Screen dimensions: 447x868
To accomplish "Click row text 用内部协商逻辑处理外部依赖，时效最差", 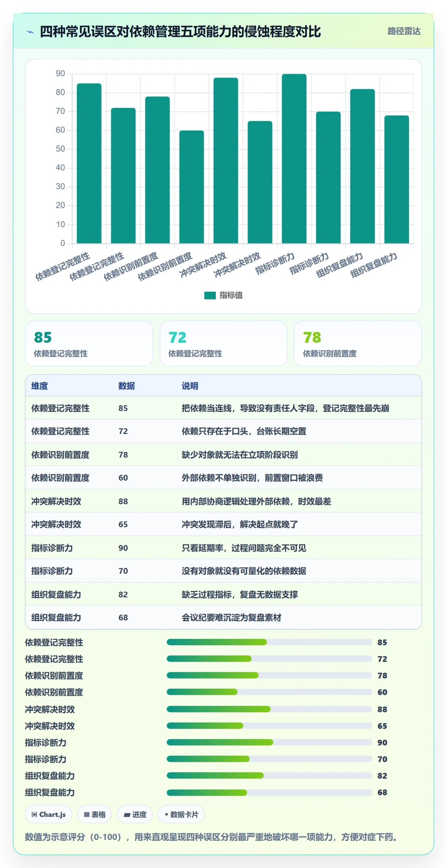I will coord(256,501).
